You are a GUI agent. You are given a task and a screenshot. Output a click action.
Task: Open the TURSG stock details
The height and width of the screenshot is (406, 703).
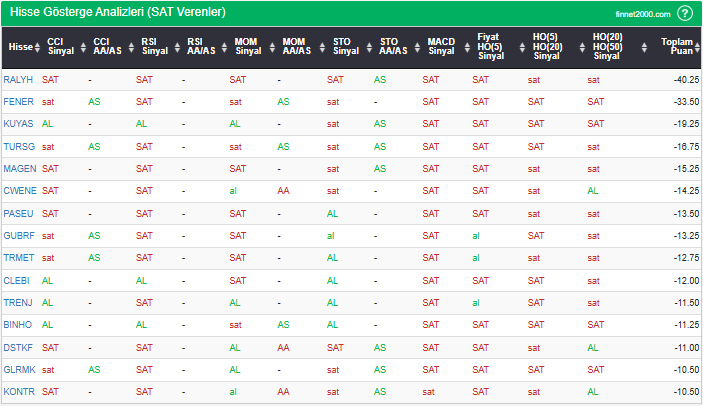[x=18, y=146]
